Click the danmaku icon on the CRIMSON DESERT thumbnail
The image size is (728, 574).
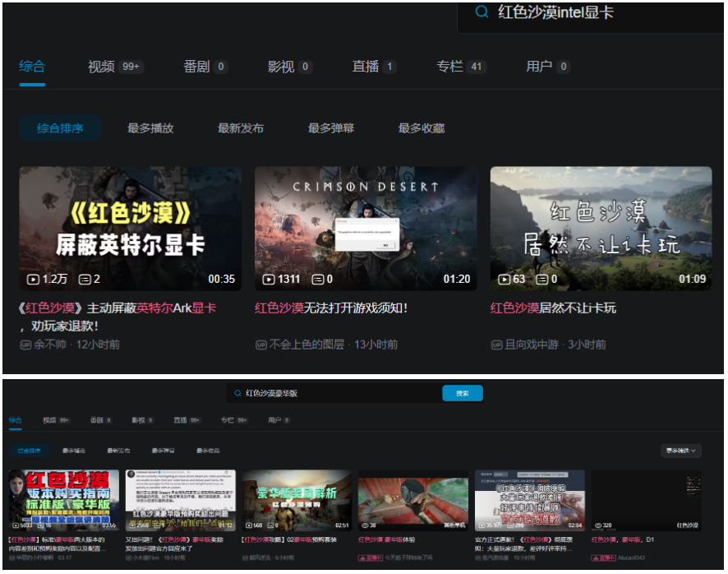318,280
